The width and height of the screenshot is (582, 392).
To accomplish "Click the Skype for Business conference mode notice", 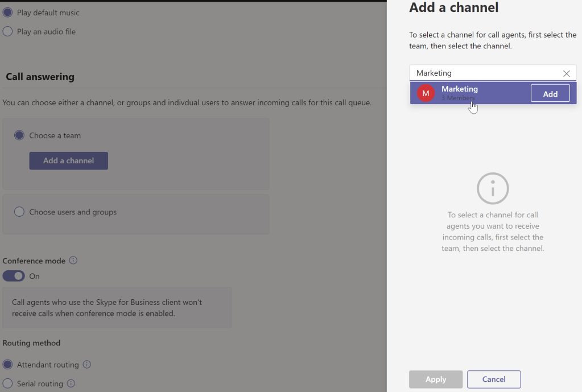I will tap(117, 308).
